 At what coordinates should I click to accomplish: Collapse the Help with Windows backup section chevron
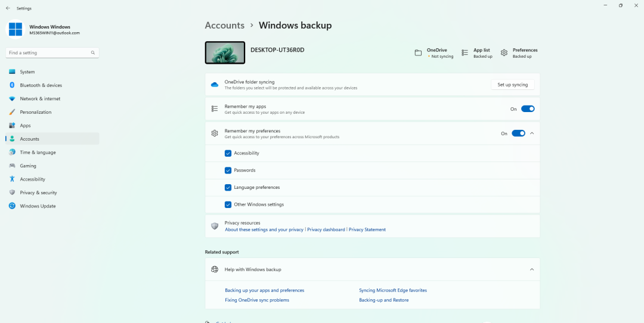point(532,269)
